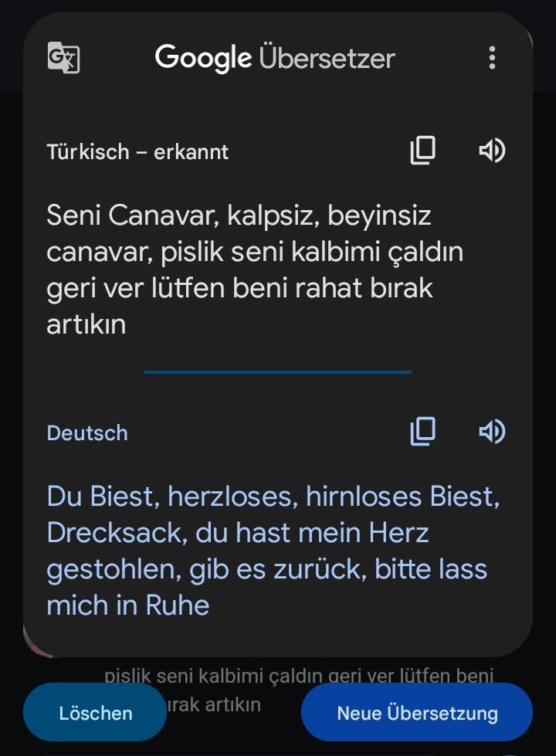Copy the Turkish source text

point(423,151)
